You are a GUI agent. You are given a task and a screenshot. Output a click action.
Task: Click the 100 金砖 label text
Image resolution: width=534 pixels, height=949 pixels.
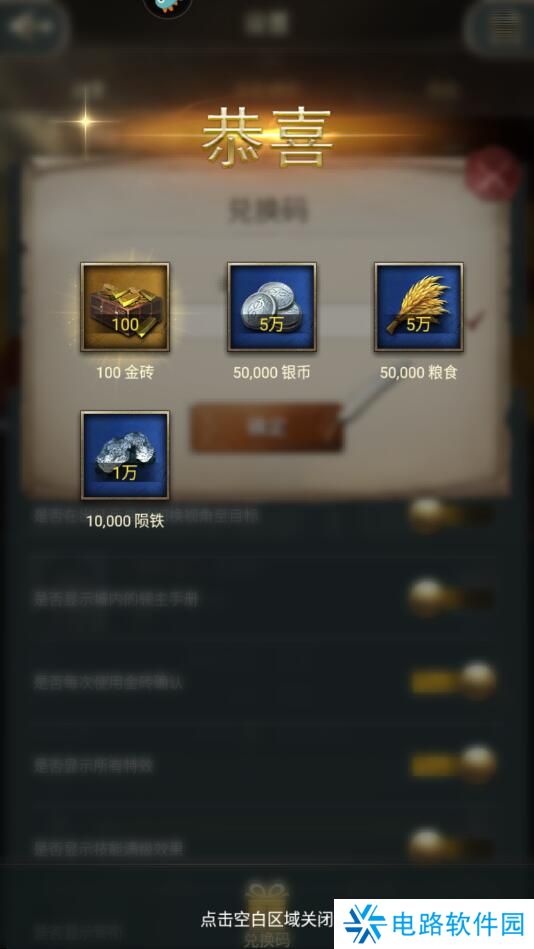(125, 373)
